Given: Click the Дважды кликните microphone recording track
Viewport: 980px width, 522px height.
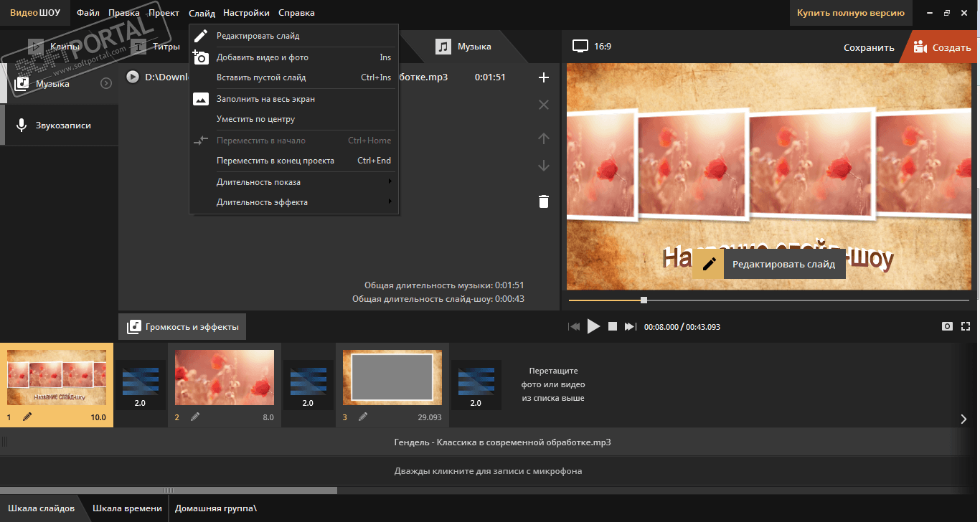Looking at the screenshot, I should click(490, 471).
